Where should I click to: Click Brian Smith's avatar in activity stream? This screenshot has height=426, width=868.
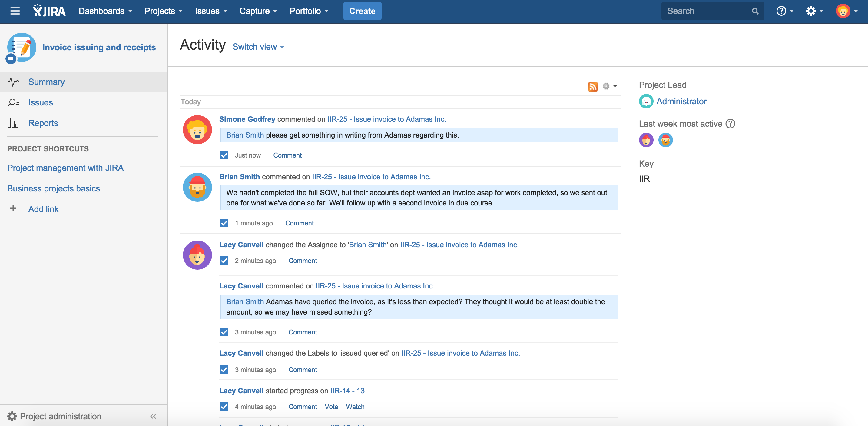[x=197, y=187]
